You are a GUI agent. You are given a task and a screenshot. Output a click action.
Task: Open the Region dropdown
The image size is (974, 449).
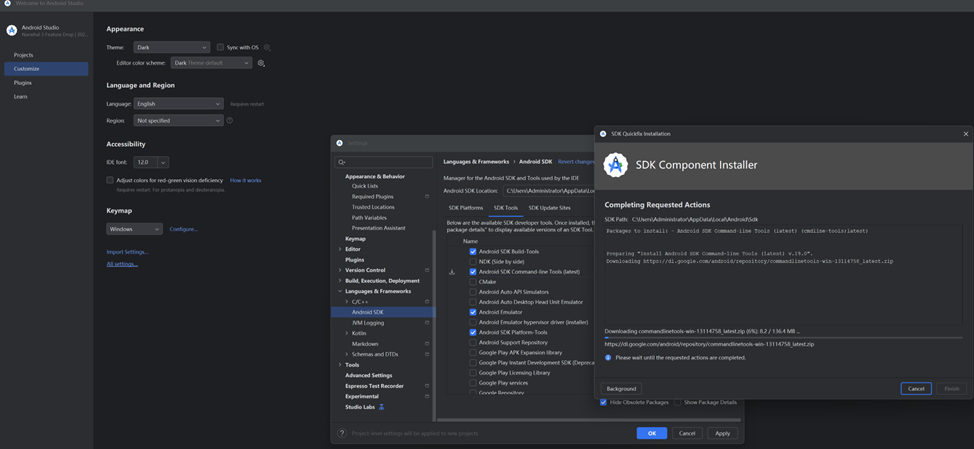(x=178, y=120)
